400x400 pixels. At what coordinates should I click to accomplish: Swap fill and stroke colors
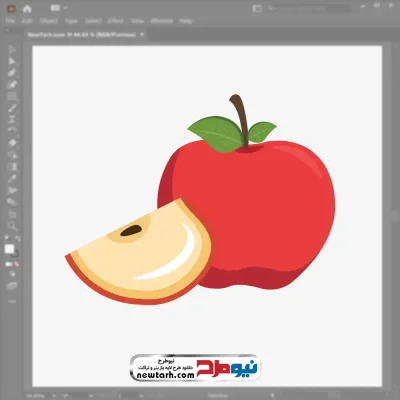(x=17, y=239)
